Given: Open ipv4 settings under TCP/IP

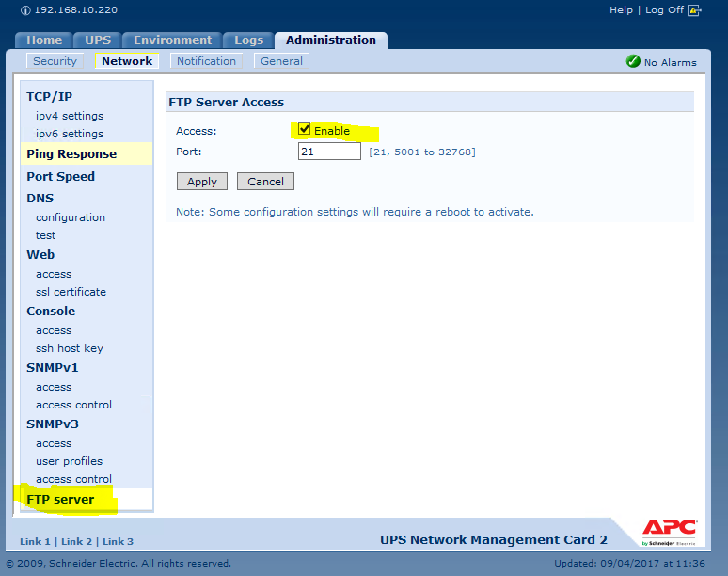Looking at the screenshot, I should point(70,116).
